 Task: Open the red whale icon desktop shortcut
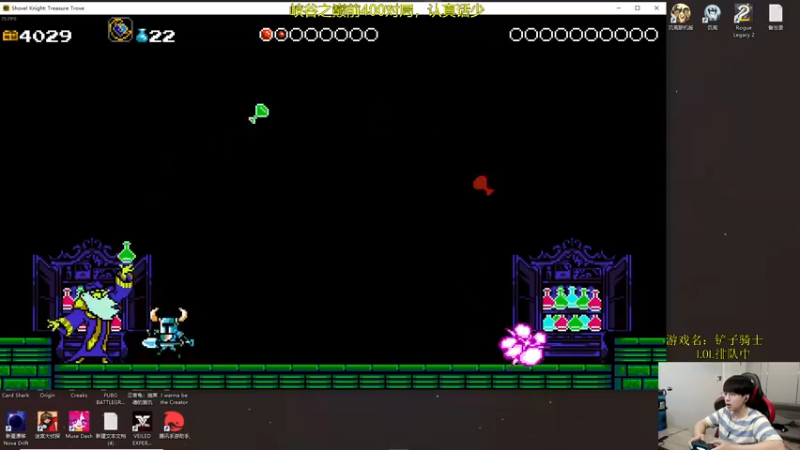(x=174, y=424)
